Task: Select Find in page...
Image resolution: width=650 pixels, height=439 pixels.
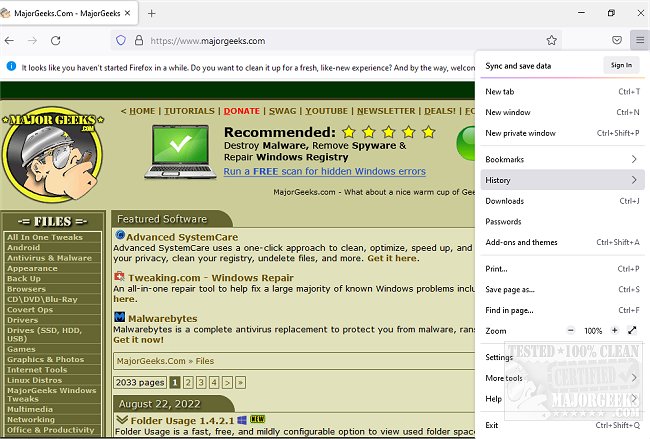Action: [562, 310]
